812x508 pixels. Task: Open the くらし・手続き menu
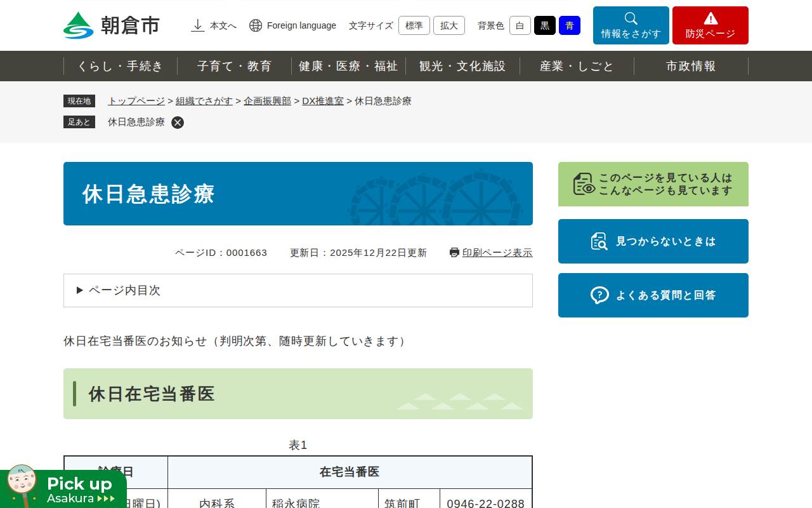(121, 66)
